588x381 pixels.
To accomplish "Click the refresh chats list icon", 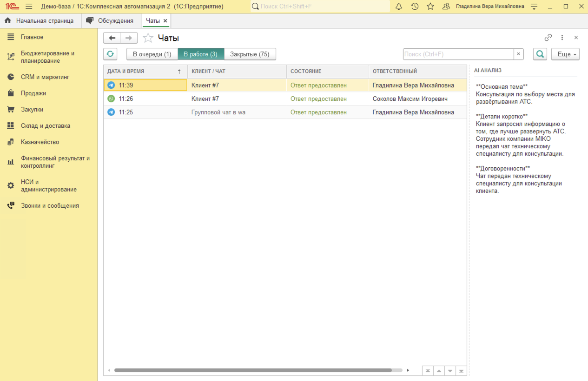I will tap(110, 54).
